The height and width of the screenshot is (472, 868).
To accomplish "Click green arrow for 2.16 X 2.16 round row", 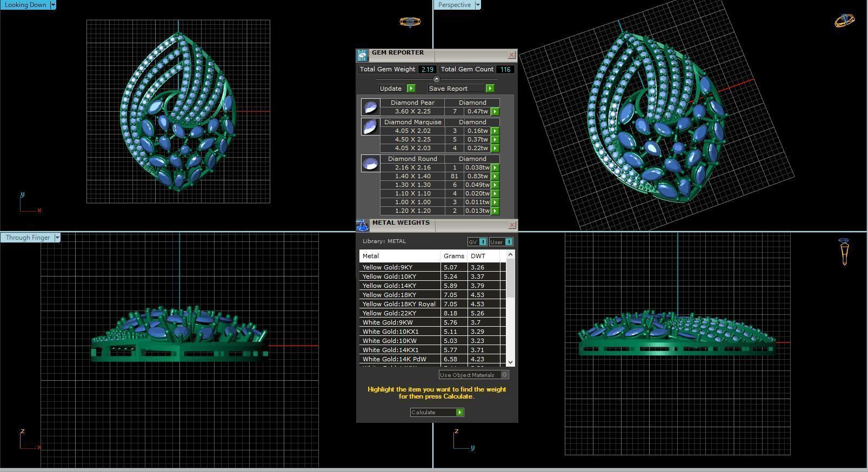I will [495, 167].
